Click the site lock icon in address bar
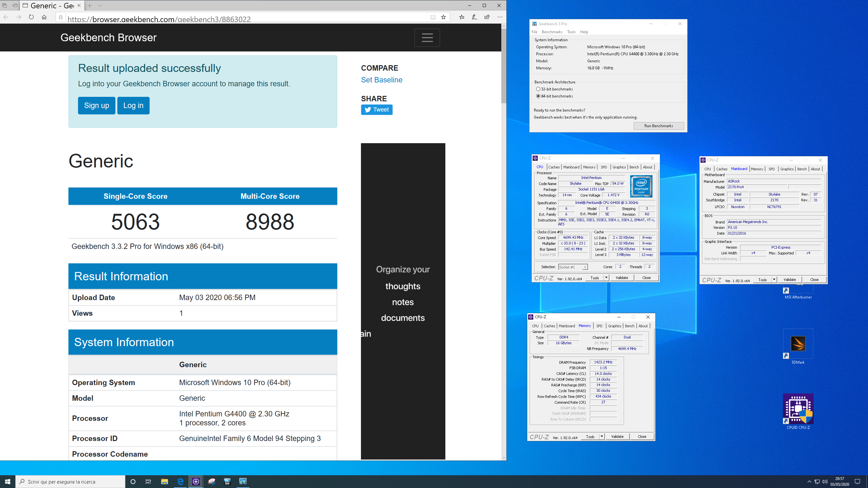The height and width of the screenshot is (488, 868). (61, 17)
